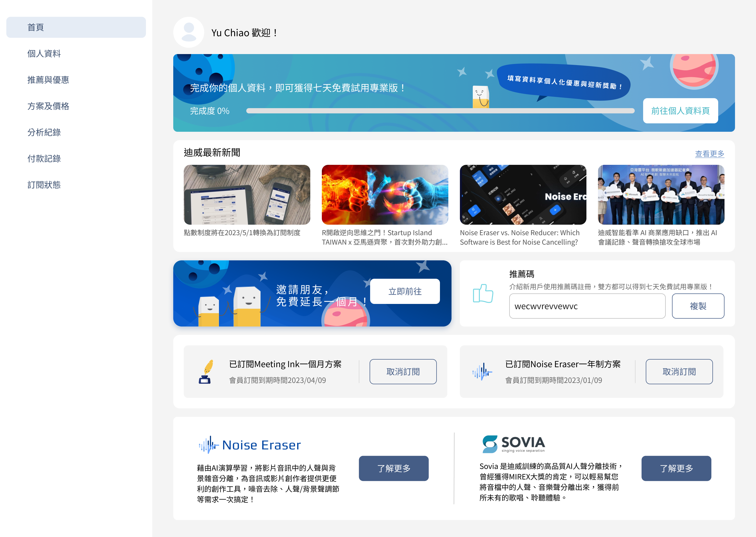Click the 複製 referral code button
756x537 pixels.
click(698, 306)
